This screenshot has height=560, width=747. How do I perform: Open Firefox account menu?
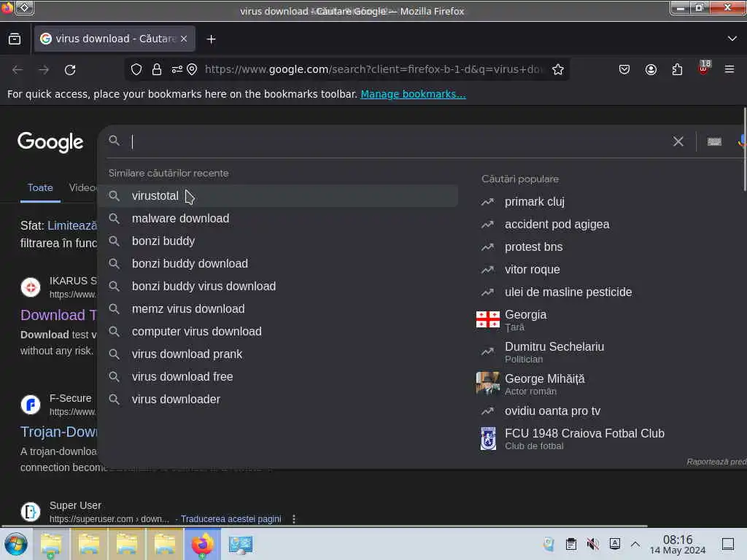[651, 69]
